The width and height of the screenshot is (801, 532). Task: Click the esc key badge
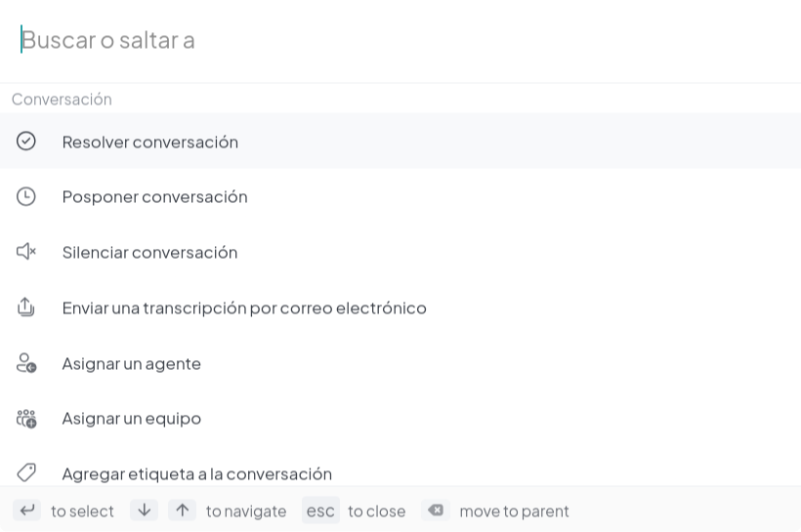[x=320, y=511]
